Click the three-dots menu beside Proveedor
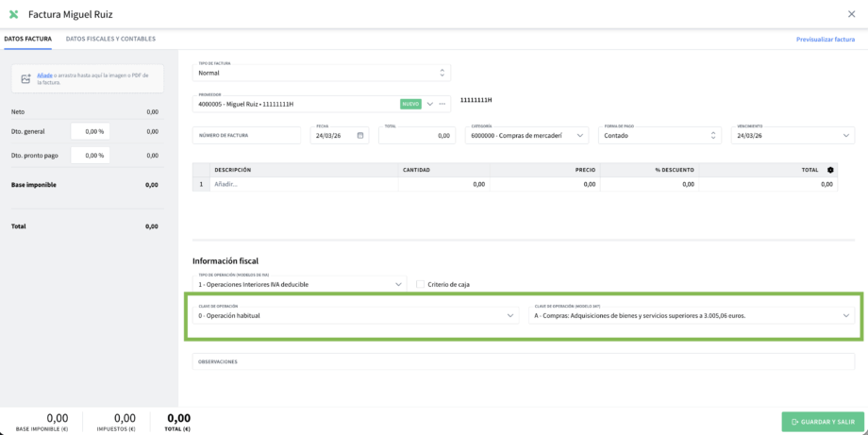868x435 pixels. [x=442, y=104]
